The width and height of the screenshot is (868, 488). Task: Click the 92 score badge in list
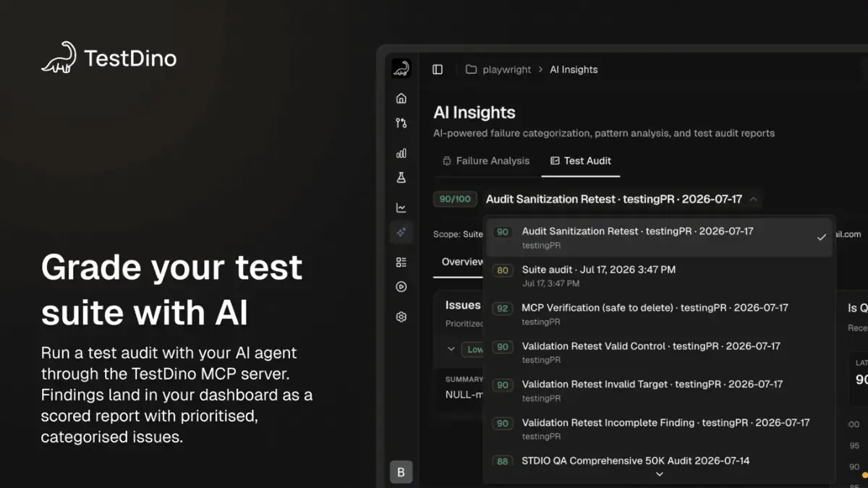(502, 309)
